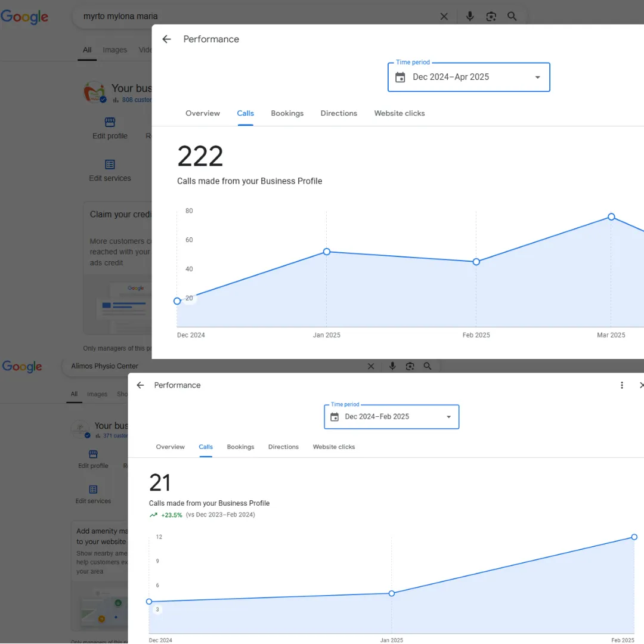Start voice search in the lower search bar
644x644 pixels.
point(392,366)
